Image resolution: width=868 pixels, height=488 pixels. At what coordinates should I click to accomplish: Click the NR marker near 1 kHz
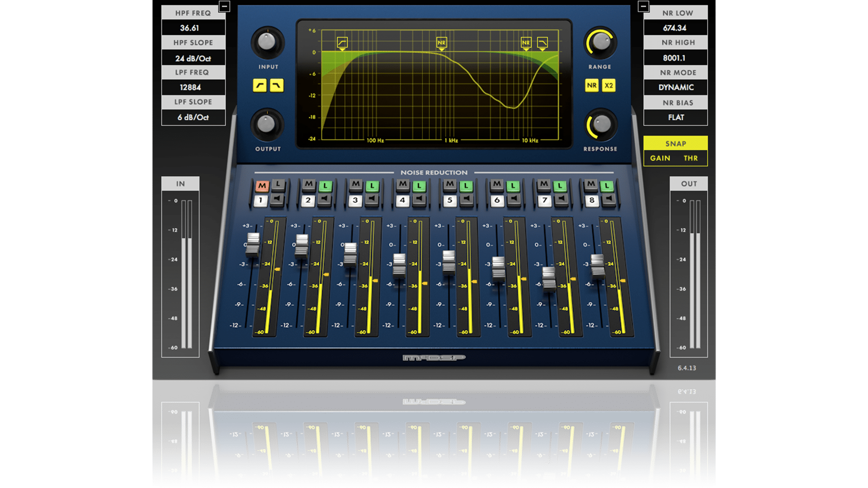[441, 42]
